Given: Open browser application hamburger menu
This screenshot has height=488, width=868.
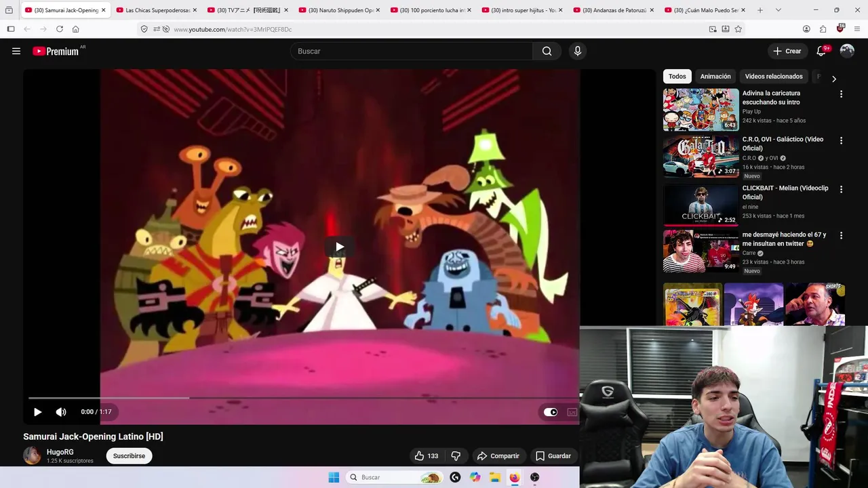Looking at the screenshot, I should click(x=857, y=29).
